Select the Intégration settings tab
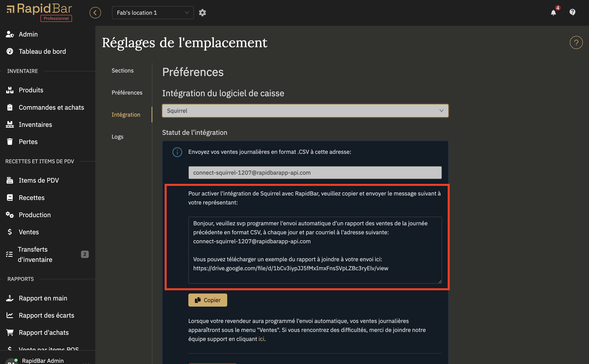Viewport: 589px width, 364px height. point(126,115)
